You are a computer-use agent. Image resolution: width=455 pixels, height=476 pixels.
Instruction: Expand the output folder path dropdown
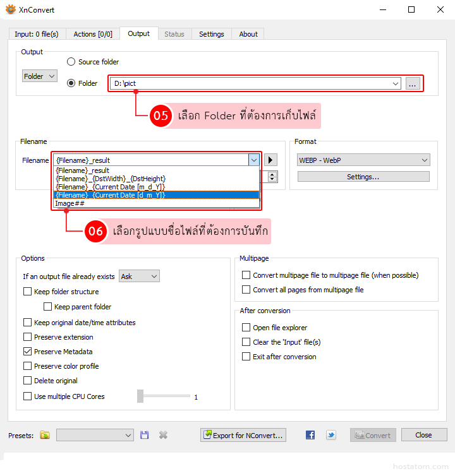coord(396,83)
